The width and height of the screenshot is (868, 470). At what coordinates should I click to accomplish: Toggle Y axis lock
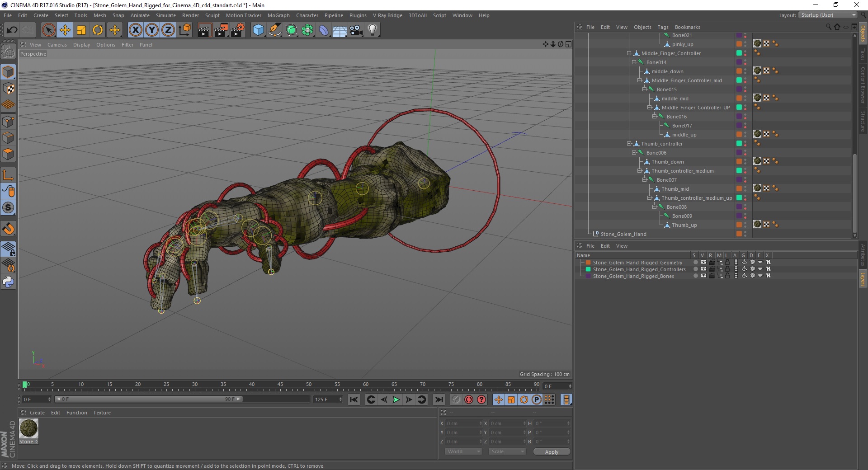152,30
